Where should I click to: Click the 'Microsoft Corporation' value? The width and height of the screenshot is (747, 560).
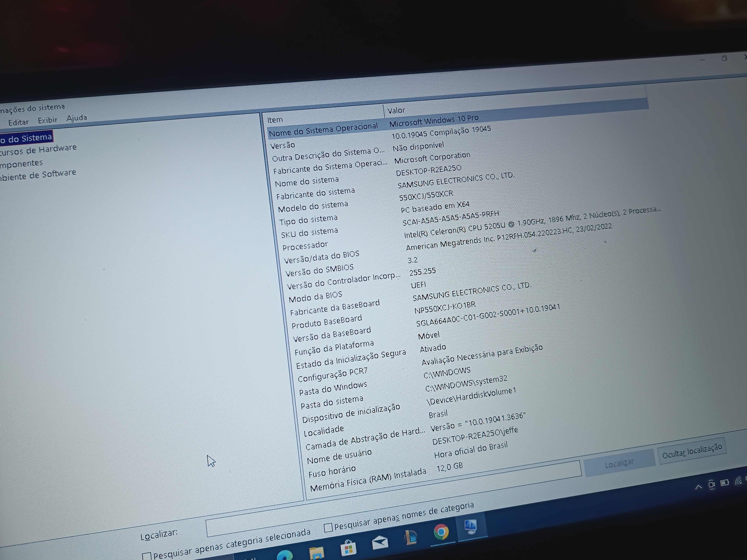pos(432,158)
